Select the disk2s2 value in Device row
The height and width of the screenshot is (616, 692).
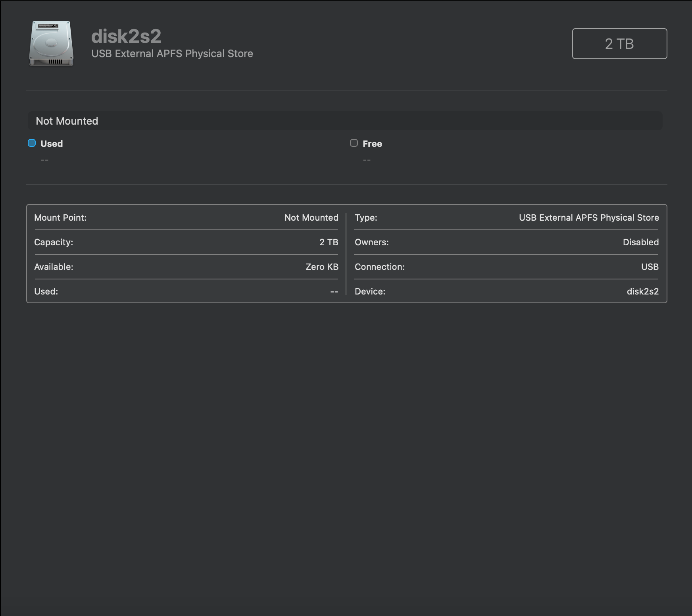[x=643, y=291]
